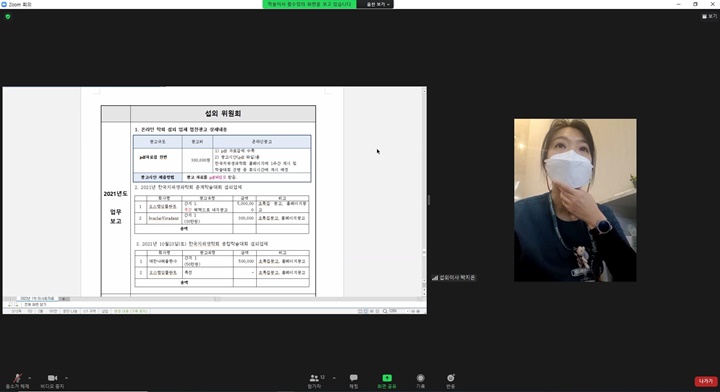Open the view options dropdown at top

[x=377, y=4]
